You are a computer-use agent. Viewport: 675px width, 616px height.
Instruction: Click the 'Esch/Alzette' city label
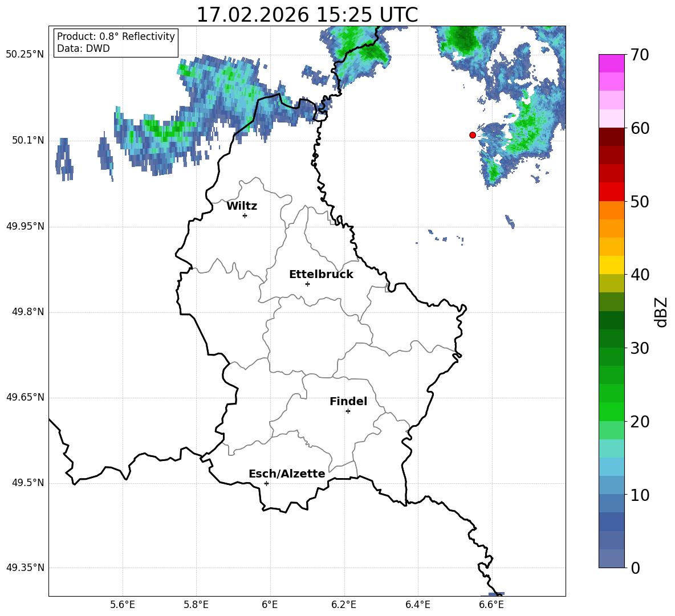[287, 474]
